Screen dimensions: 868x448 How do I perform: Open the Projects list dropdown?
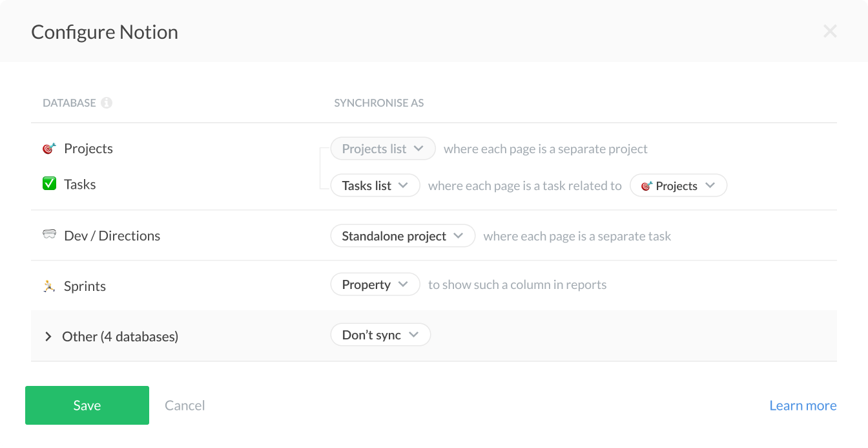382,148
